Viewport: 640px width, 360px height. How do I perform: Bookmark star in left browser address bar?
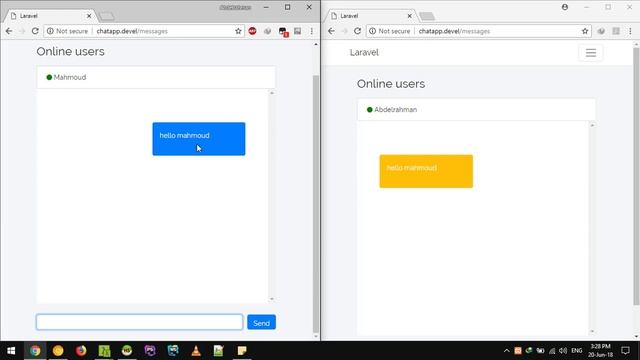click(238, 31)
